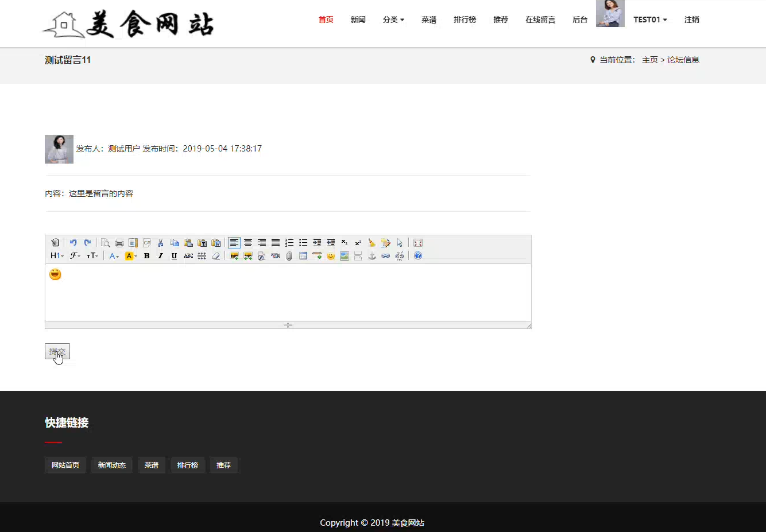The width and height of the screenshot is (766, 532).
Task: Expand the H1 heading style dropdown
Action: tap(56, 255)
